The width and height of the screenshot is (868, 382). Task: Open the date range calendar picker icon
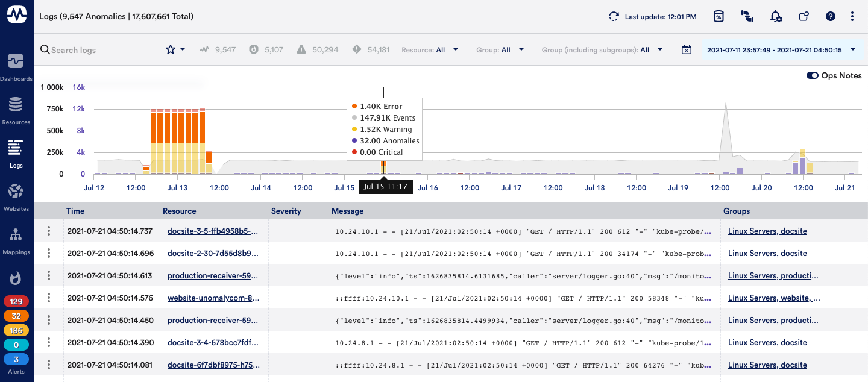pyautogui.click(x=686, y=49)
